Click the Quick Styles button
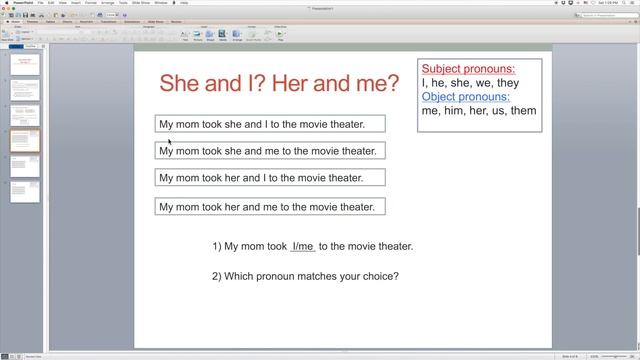 coord(253,36)
